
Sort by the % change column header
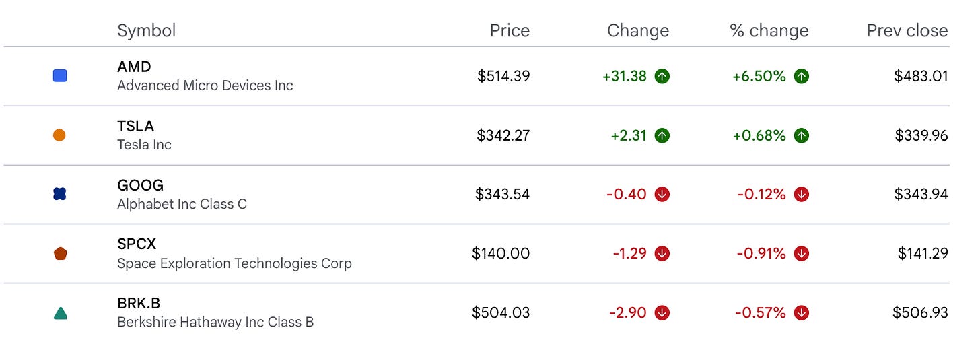point(769,31)
